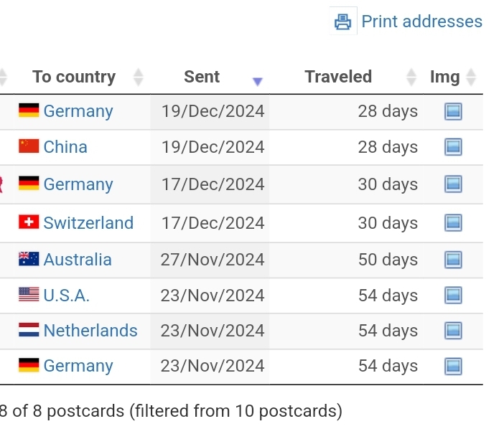Screen dimensions: 504x434
Task: Open image icon for China postcard
Action: click(453, 147)
